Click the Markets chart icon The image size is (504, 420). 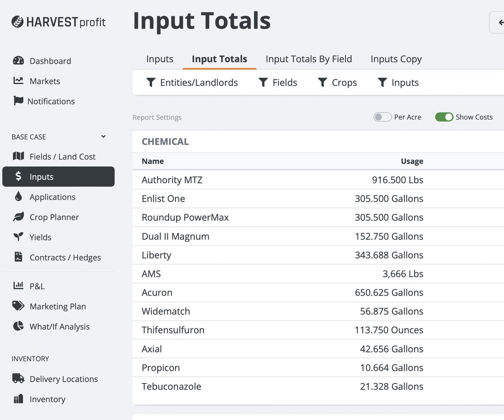pos(18,81)
